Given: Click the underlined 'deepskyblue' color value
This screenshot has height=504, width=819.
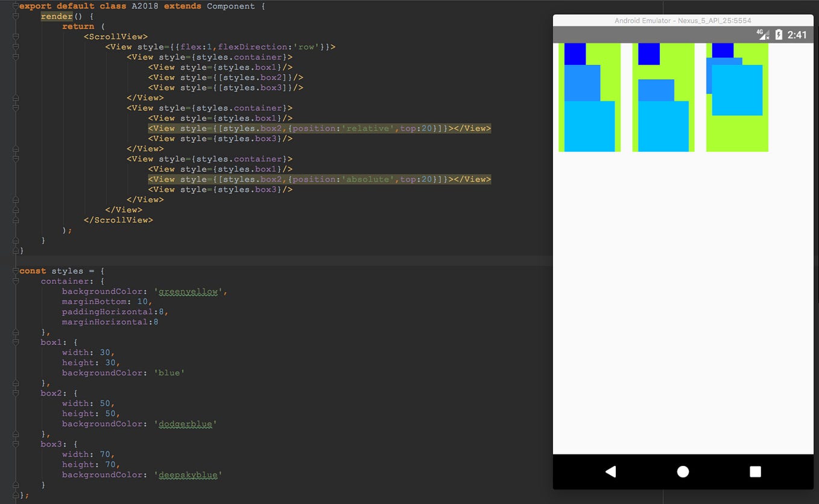Looking at the screenshot, I should tap(189, 474).
